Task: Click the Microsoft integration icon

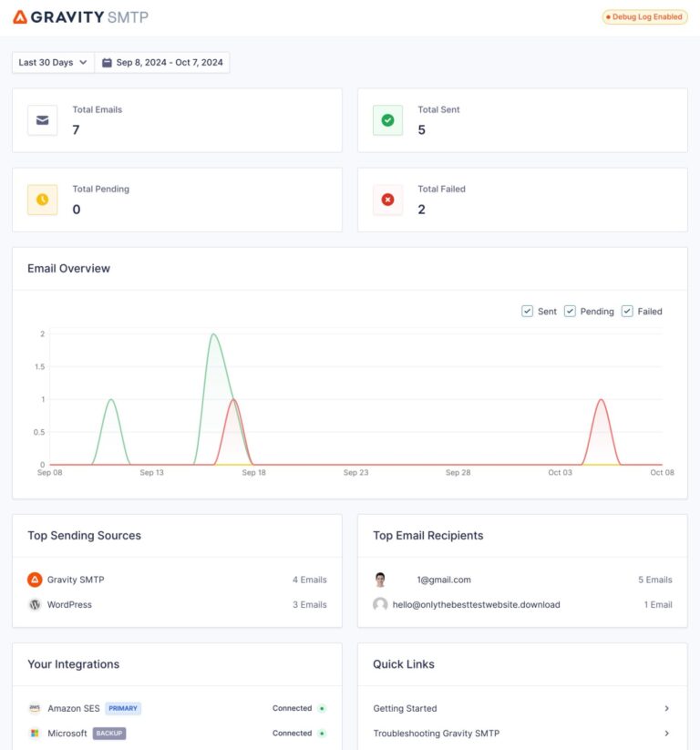Action: 35,733
